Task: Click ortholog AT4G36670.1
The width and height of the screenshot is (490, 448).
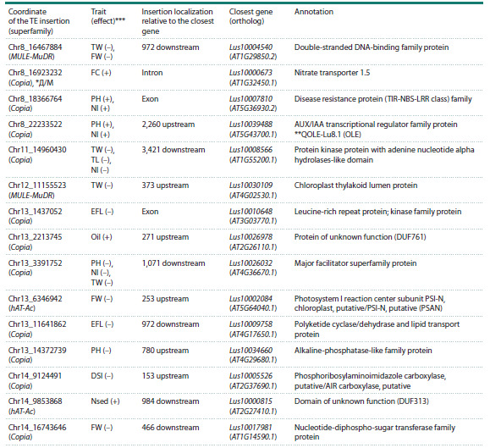Action: point(253,273)
